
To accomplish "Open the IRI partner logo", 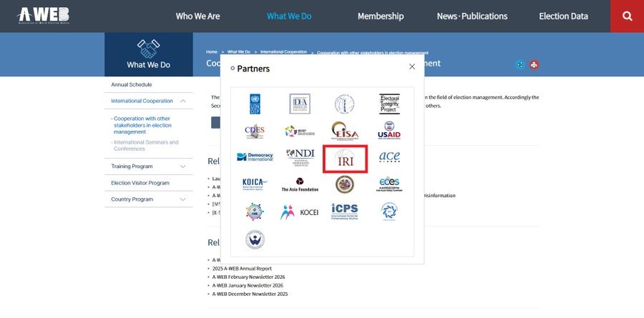I will (x=345, y=159).
